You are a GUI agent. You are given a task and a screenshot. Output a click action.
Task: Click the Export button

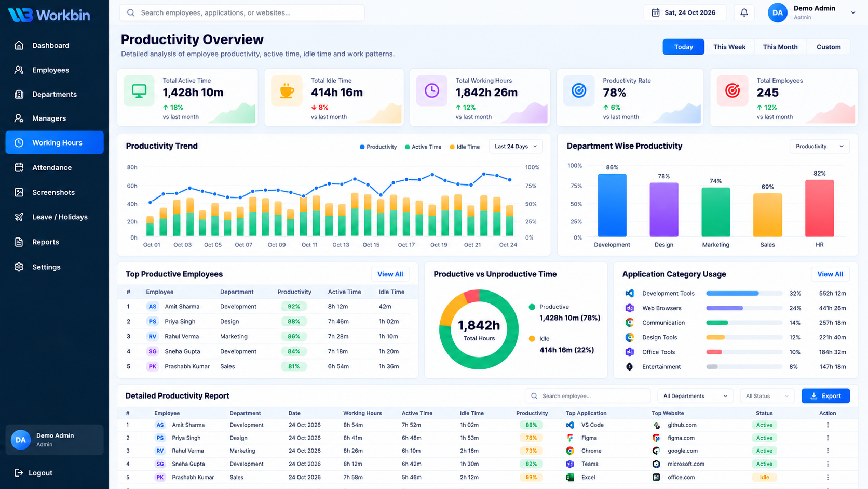[x=825, y=396]
